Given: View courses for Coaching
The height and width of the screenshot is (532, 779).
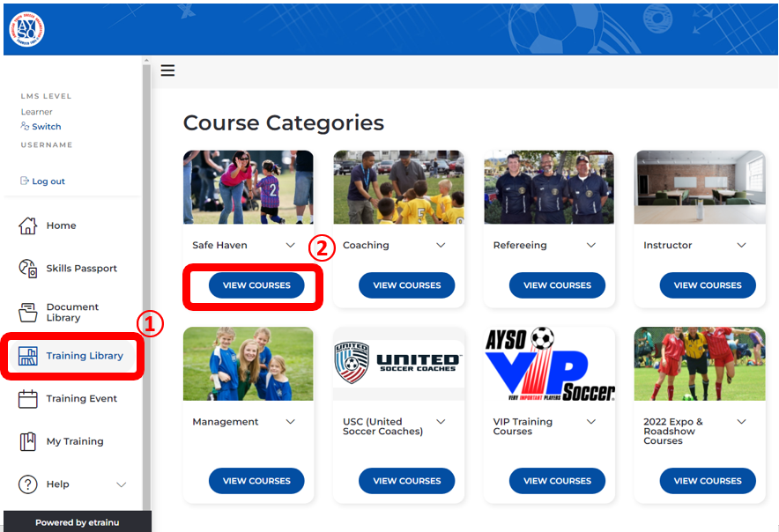Looking at the screenshot, I should (407, 285).
